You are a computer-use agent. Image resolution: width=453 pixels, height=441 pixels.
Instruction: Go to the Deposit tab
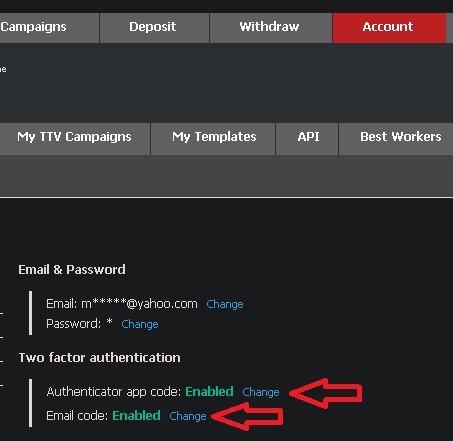154,28
